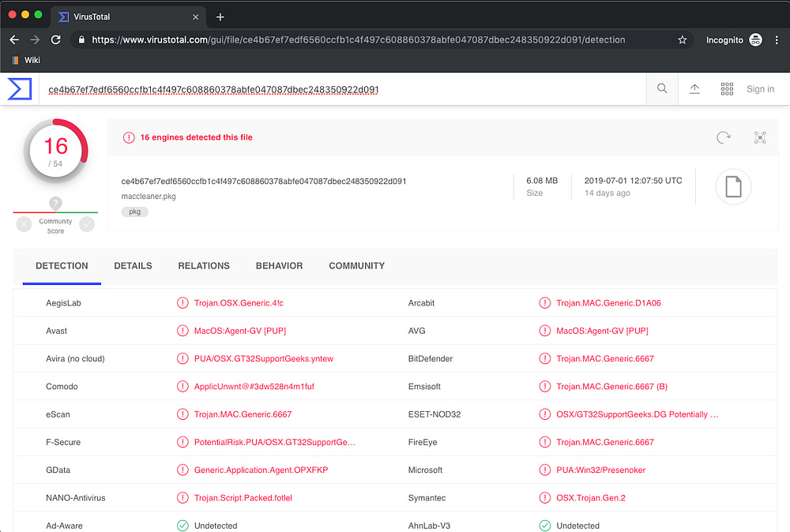Click the Incognito profile icon

(755, 39)
